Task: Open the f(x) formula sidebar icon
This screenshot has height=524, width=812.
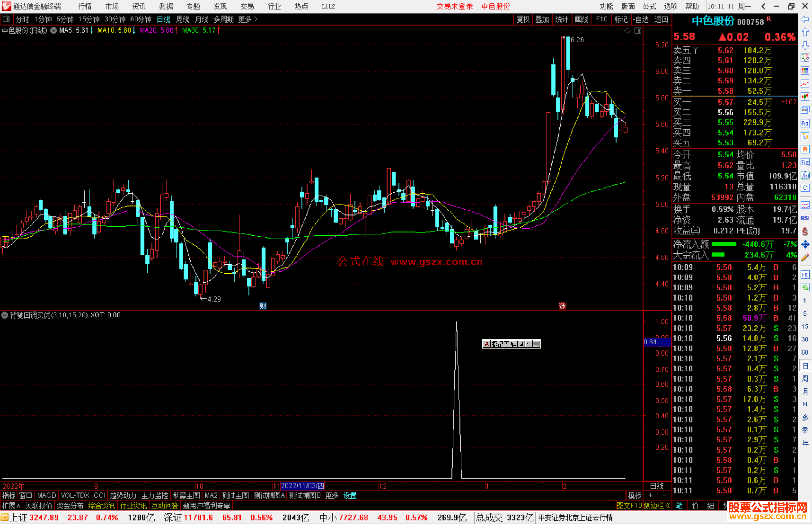Action: click(805, 175)
